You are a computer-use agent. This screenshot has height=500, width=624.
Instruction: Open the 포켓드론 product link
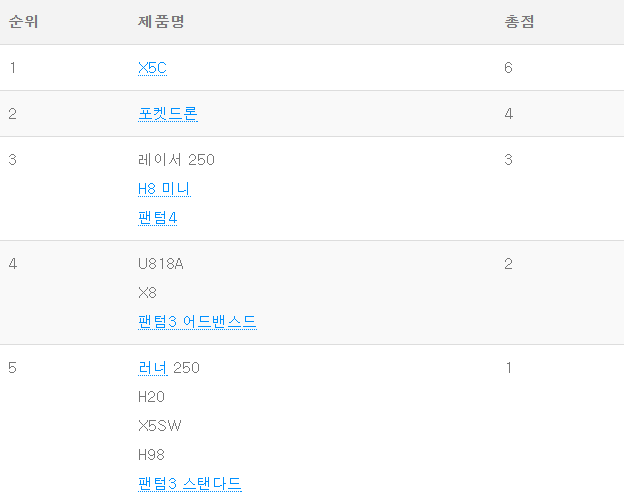tap(168, 114)
